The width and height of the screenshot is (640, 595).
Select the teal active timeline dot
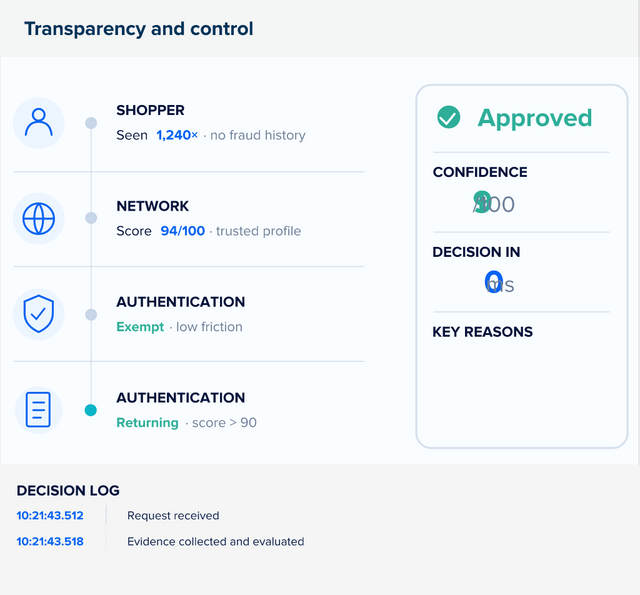91,410
